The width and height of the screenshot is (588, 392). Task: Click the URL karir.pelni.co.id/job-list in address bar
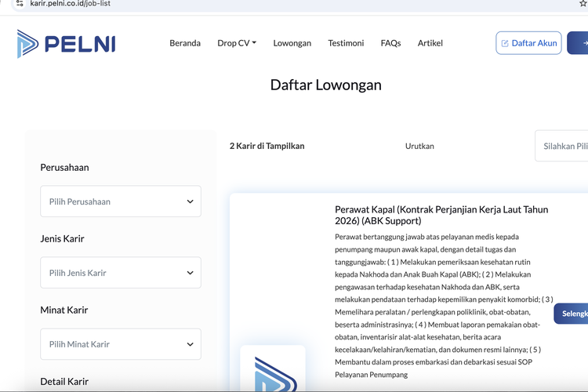(x=70, y=3)
